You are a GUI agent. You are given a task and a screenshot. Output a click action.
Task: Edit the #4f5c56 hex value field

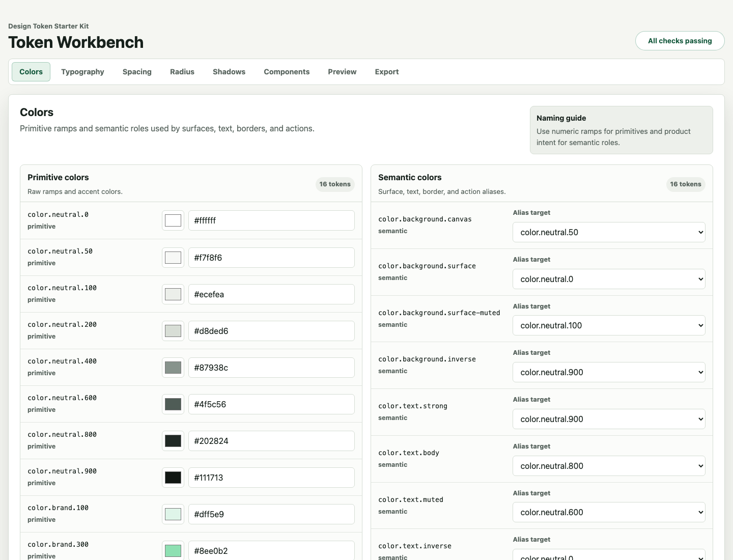pos(271,404)
